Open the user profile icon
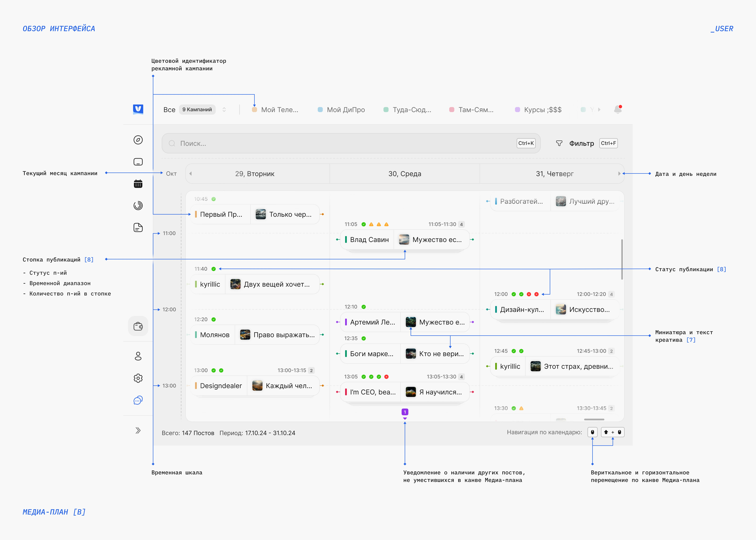756x540 pixels. 138,356
